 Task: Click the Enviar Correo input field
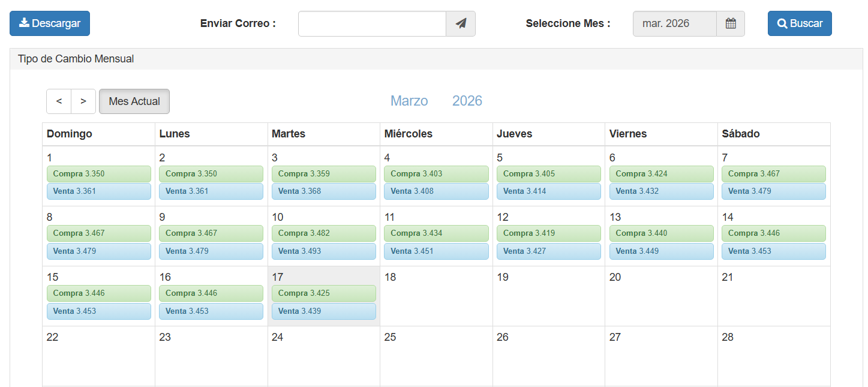(372, 23)
